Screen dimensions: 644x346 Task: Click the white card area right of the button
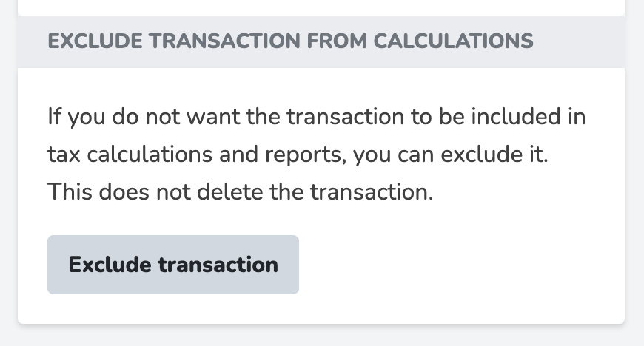[459, 265]
